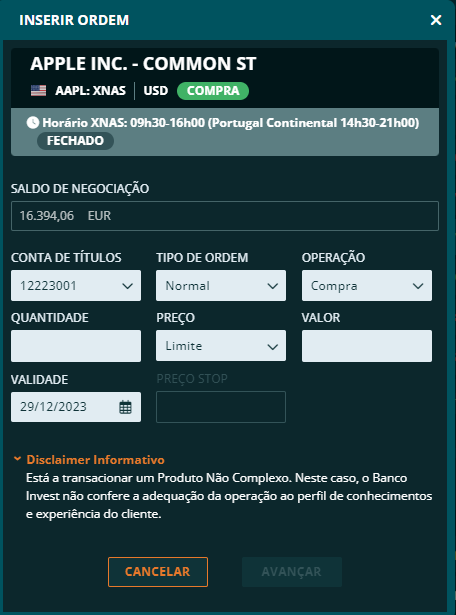Click the clock icon beside Horário XNAS
The height and width of the screenshot is (615, 456).
pyautogui.click(x=33, y=123)
